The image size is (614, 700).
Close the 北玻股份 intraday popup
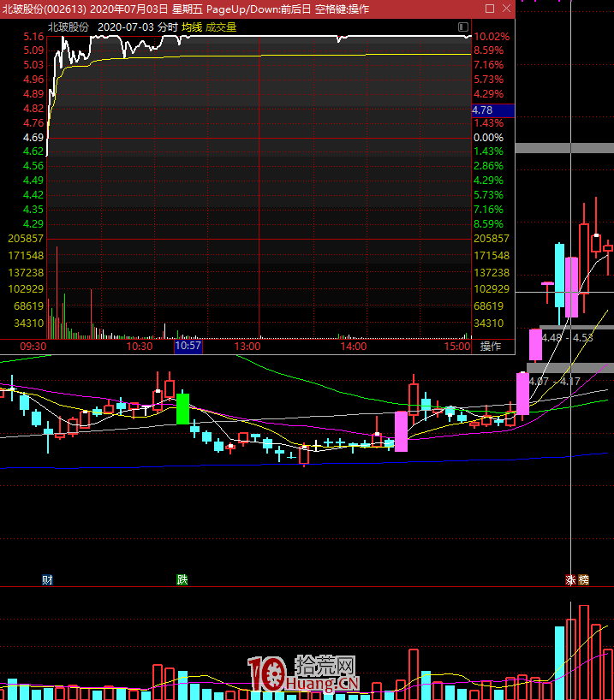click(505, 9)
